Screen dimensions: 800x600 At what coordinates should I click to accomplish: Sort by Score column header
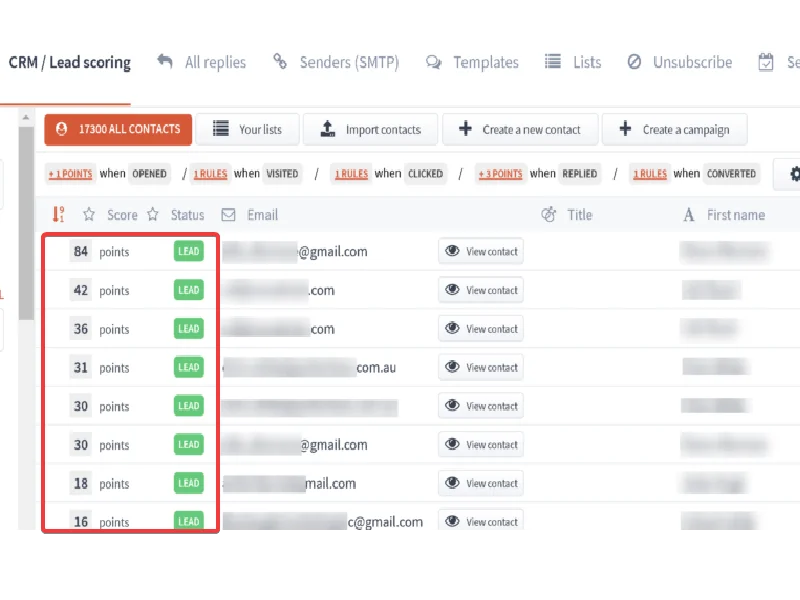122,215
